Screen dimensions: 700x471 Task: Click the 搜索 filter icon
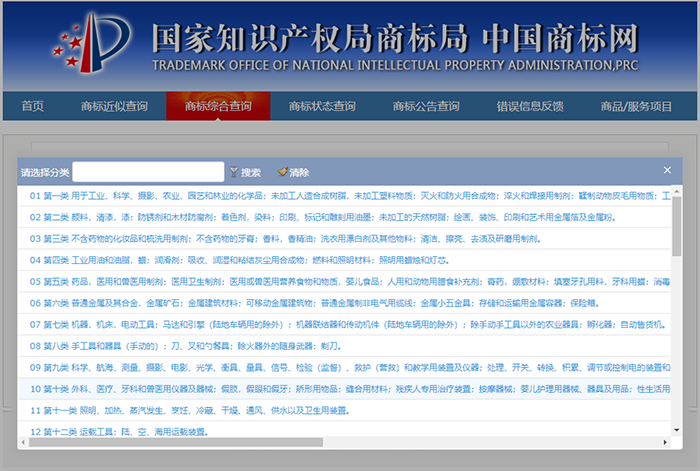point(234,172)
